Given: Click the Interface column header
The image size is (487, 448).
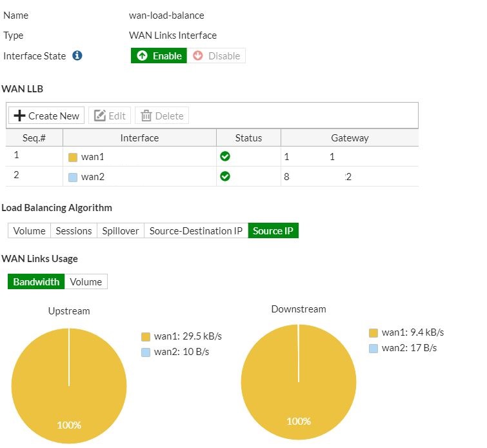Looking at the screenshot, I should pos(139,137).
